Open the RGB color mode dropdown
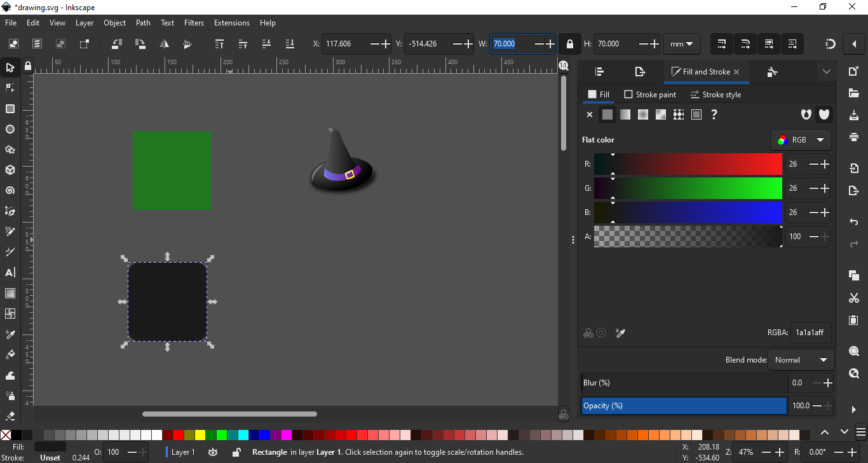This screenshot has height=463, width=868. click(x=800, y=140)
